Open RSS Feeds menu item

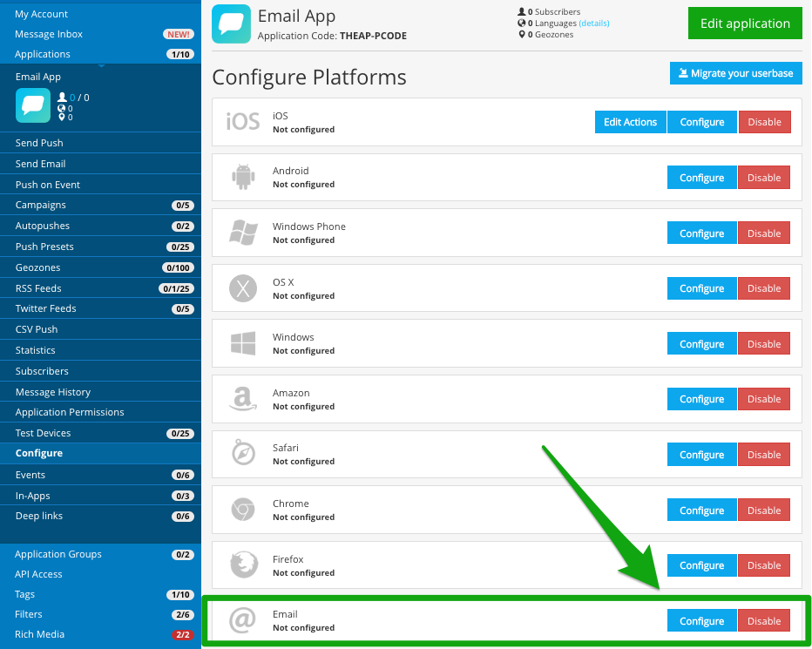100,288
